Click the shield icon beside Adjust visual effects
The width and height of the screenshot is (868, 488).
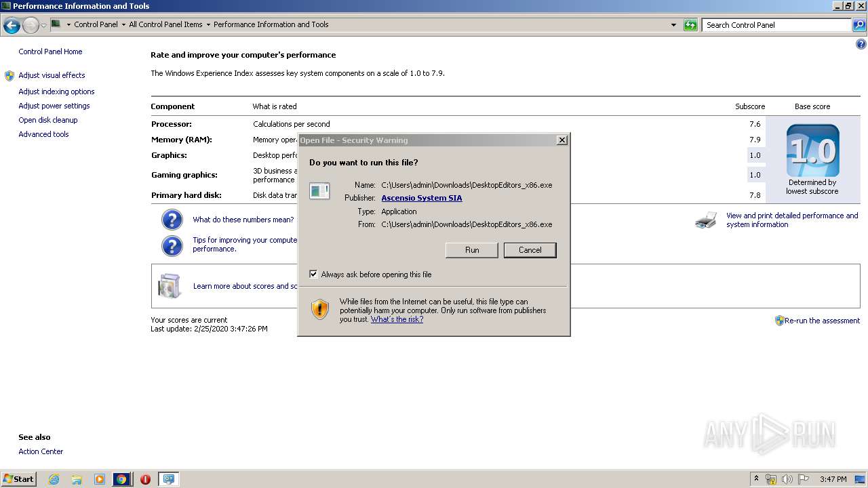[9, 76]
